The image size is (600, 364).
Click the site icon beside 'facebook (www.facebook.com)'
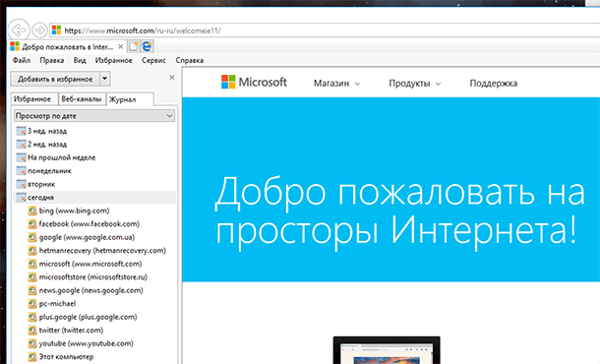pyautogui.click(x=32, y=224)
